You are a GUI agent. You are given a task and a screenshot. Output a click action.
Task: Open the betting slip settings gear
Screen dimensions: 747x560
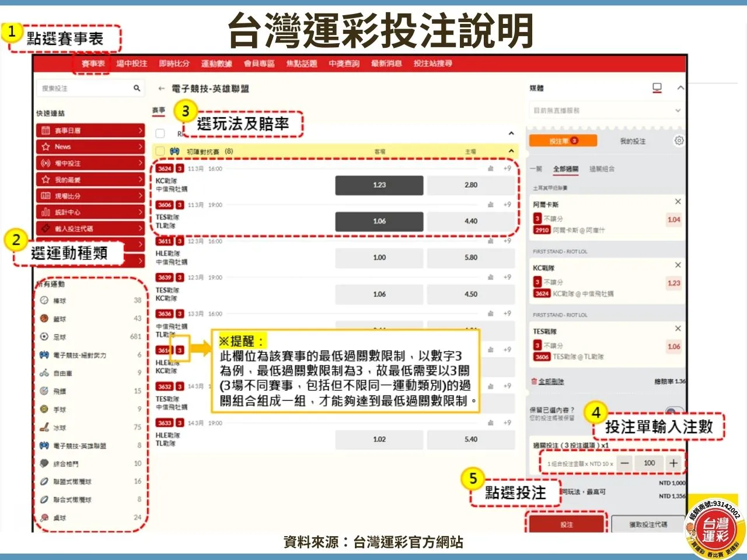[x=679, y=141]
